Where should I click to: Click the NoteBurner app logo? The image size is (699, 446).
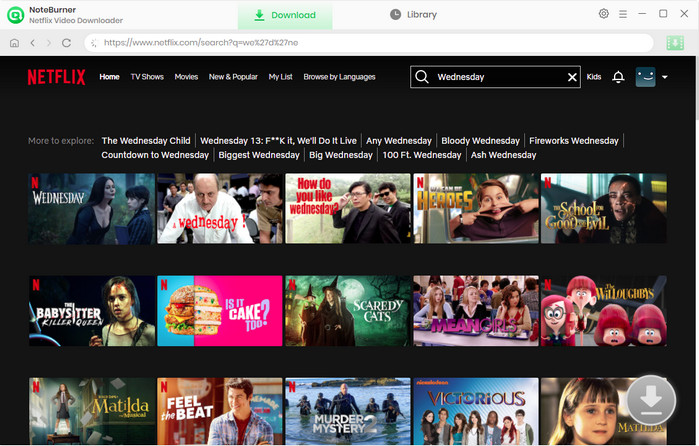point(16,15)
